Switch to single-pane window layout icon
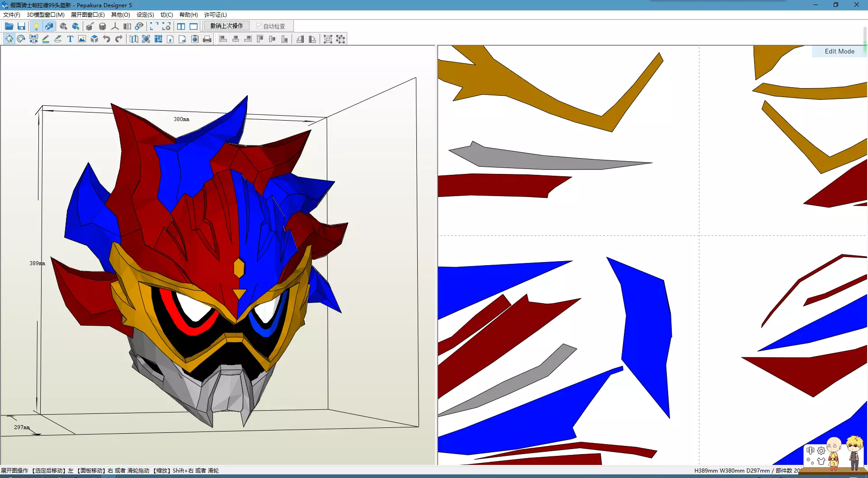This screenshot has width=868, height=478. 193,26
